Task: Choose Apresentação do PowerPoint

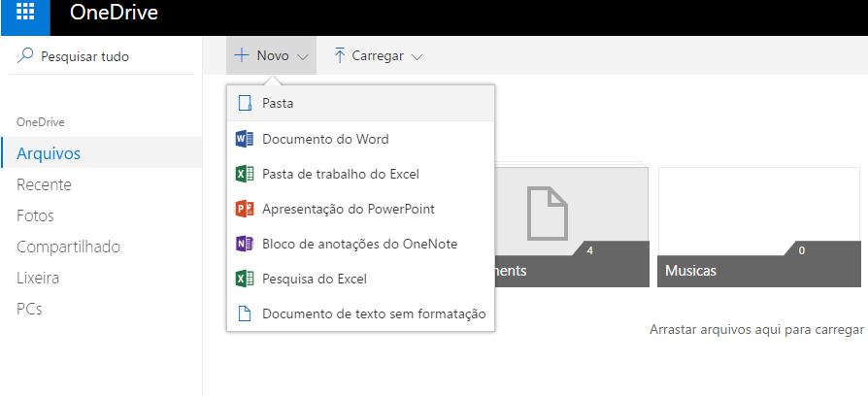Action: click(x=360, y=209)
